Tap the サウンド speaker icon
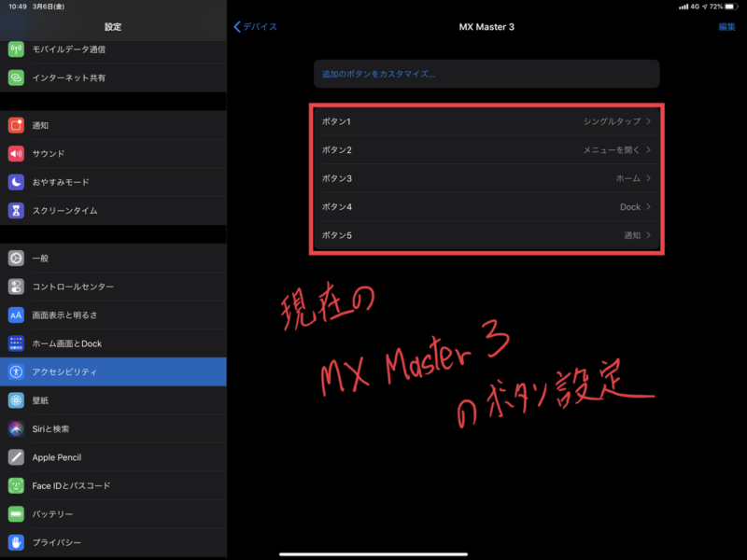Viewport: 747px width, 560px height. 16,153
